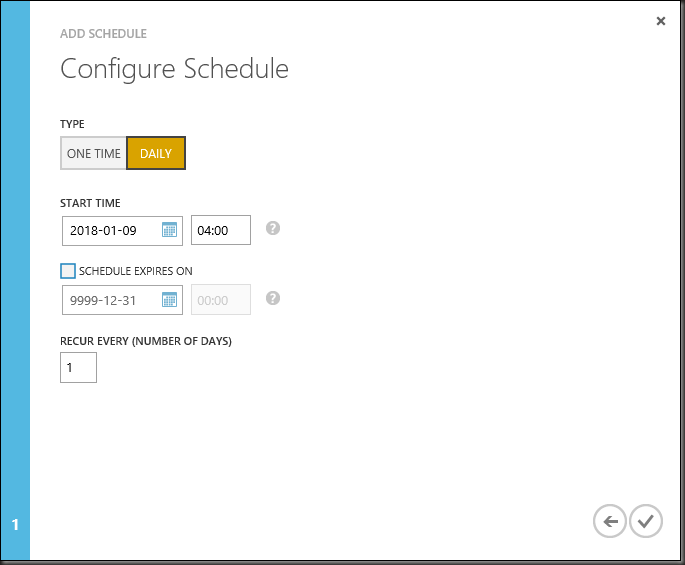
Task: Click the recur every days input
Action: [78, 367]
